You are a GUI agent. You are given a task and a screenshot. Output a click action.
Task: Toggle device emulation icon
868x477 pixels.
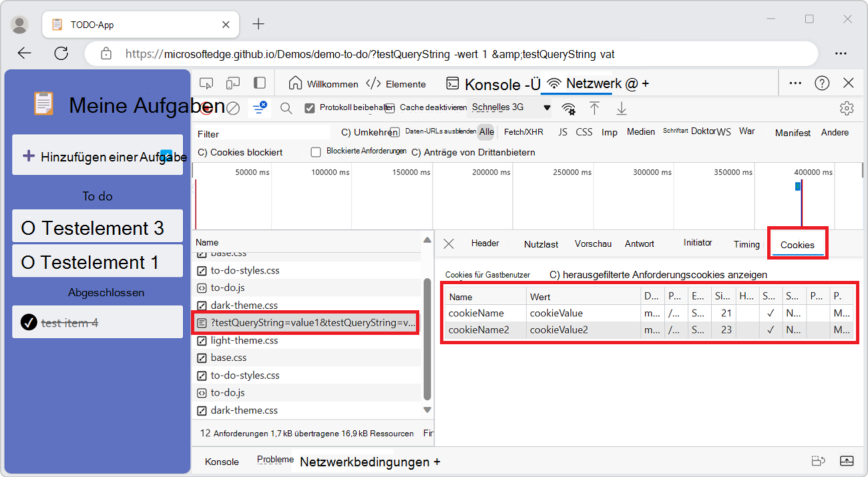(232, 83)
